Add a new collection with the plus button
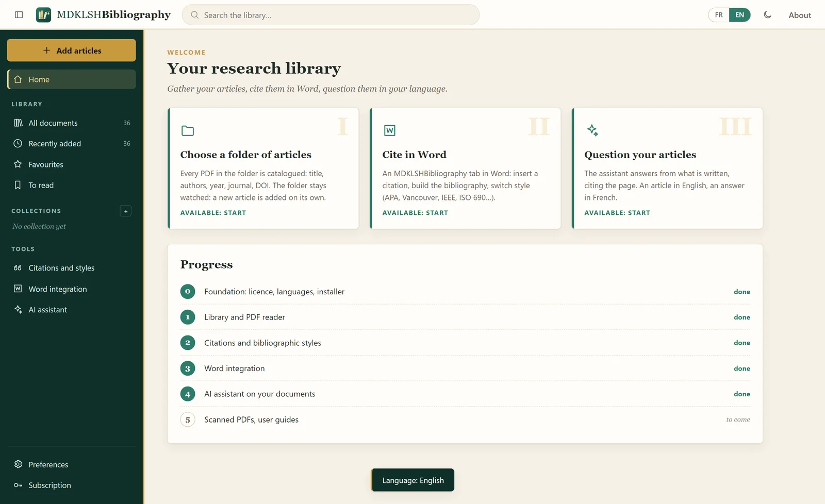This screenshot has width=825, height=504. click(125, 211)
